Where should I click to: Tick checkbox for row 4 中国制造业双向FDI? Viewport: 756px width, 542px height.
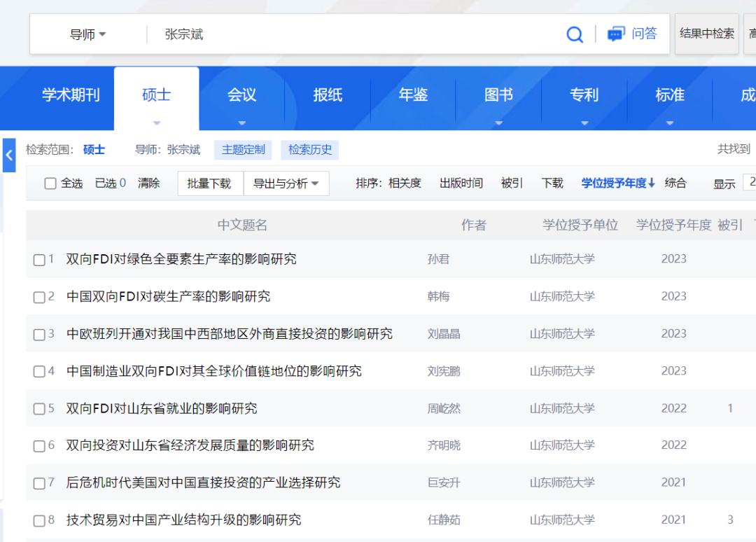tap(39, 371)
